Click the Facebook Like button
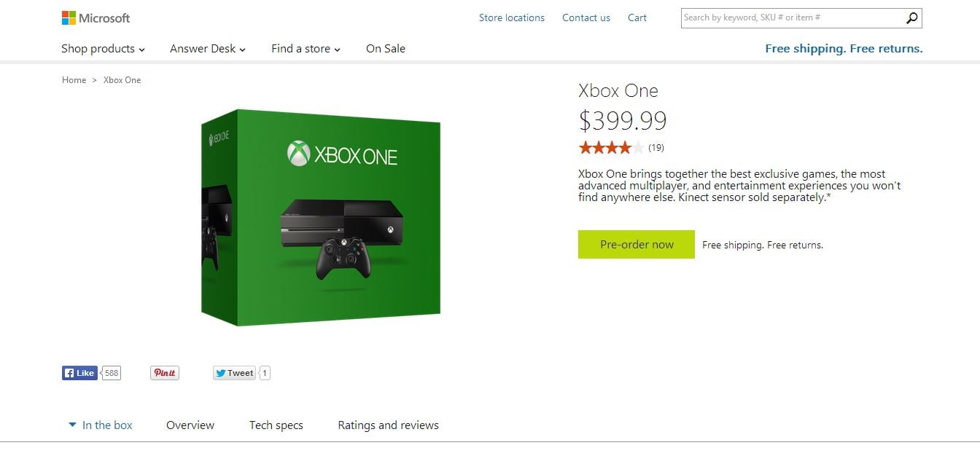Viewport: 980px width, 456px height. (x=79, y=373)
